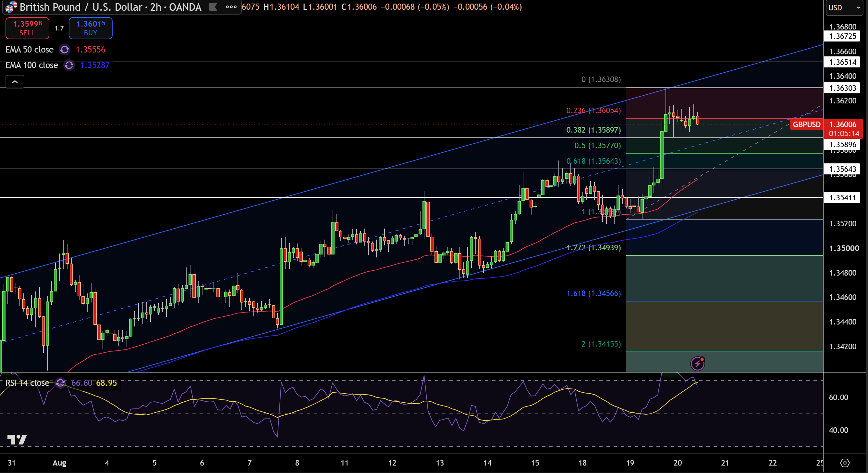
Task: Click the TradingView logo
Action: click(17, 439)
